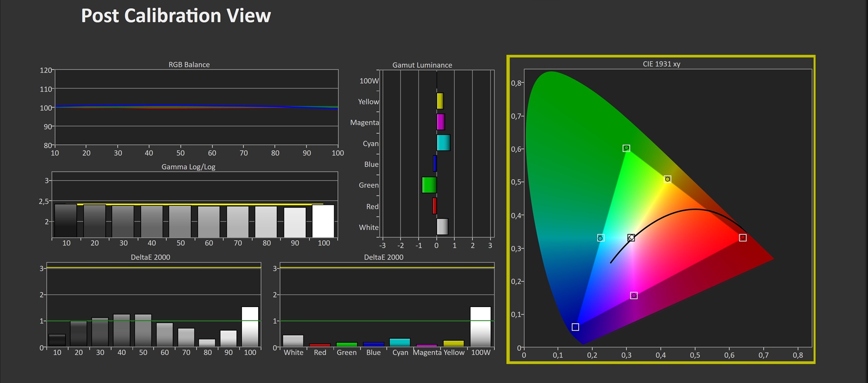The width and height of the screenshot is (868, 383).
Task: Select the Post Calibration View heading
Action: click(x=176, y=16)
